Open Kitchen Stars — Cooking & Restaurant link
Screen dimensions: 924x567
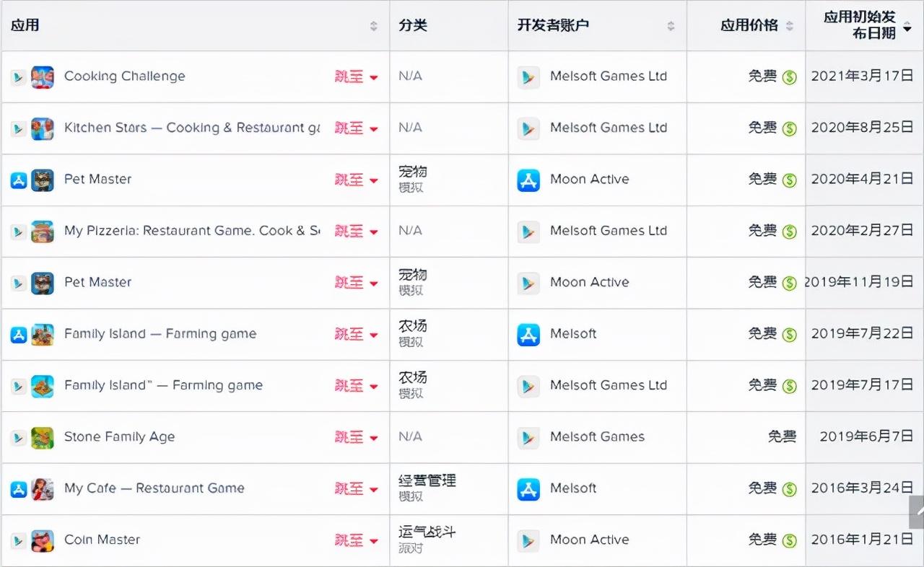pos(192,128)
